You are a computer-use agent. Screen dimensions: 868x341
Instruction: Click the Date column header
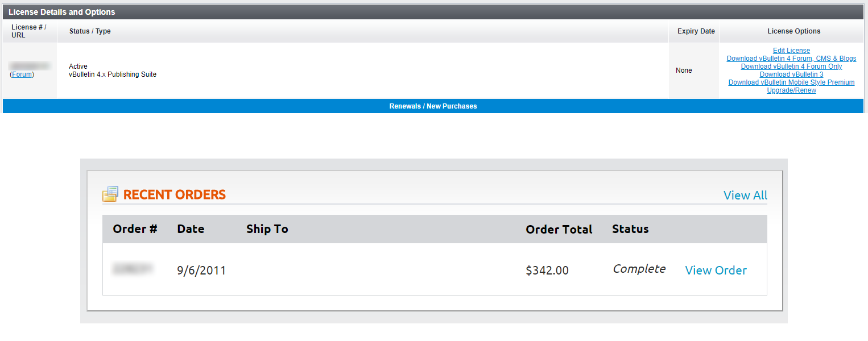pyautogui.click(x=191, y=229)
